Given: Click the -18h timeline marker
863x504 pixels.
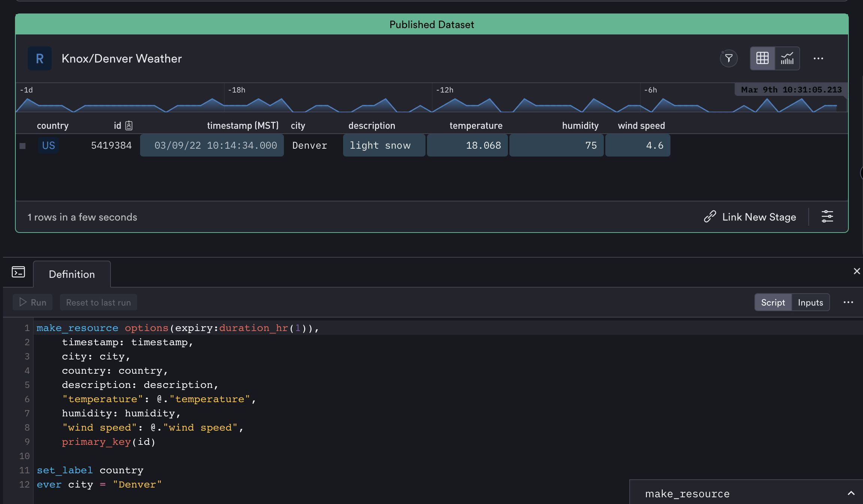Looking at the screenshot, I should [236, 90].
